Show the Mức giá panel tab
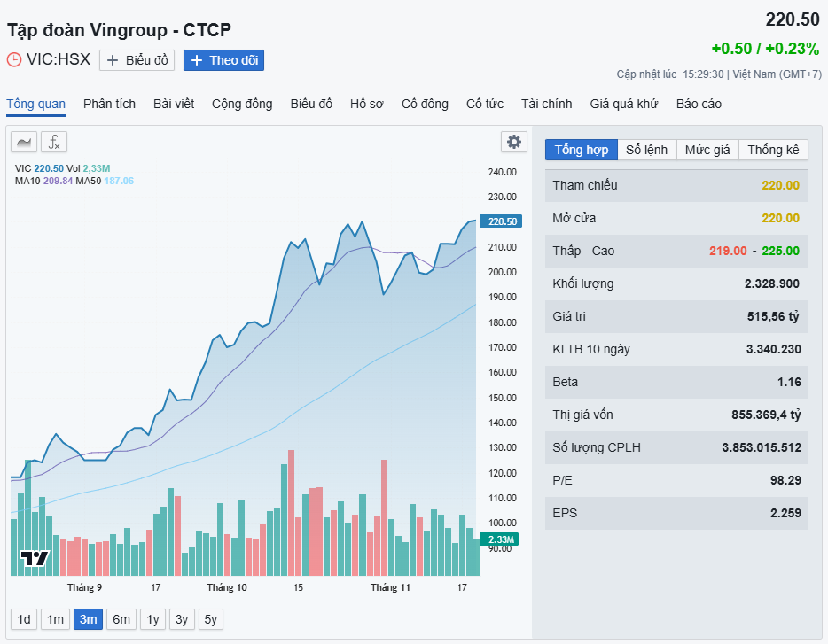The image size is (828, 644). (707, 150)
